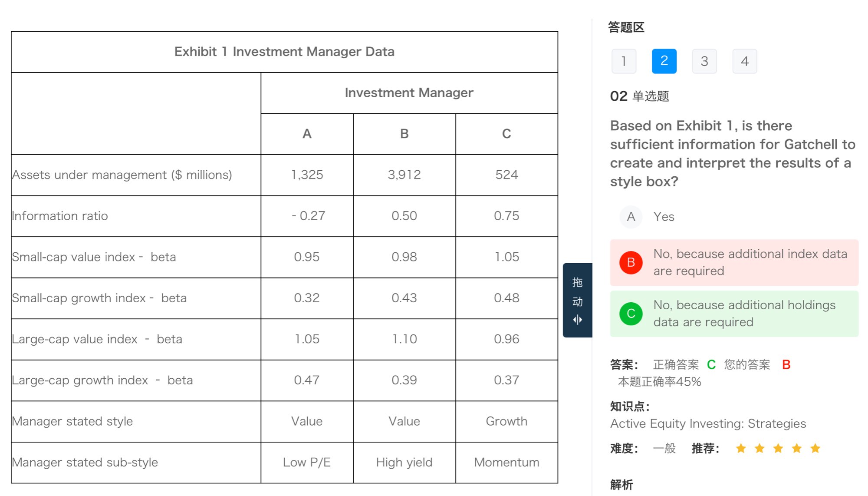Image resolution: width=868 pixels, height=496 pixels.
Task: Select green answer option C circle
Action: coord(631,314)
